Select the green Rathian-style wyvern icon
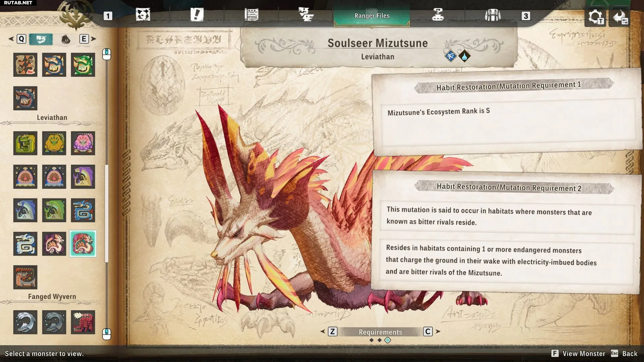The width and height of the screenshot is (644, 362). (x=83, y=65)
